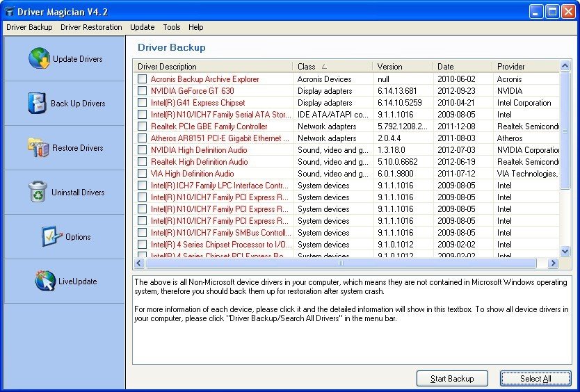580x392 pixels.
Task: Click the LiveUpdate globe cursor icon
Action: [x=45, y=281]
